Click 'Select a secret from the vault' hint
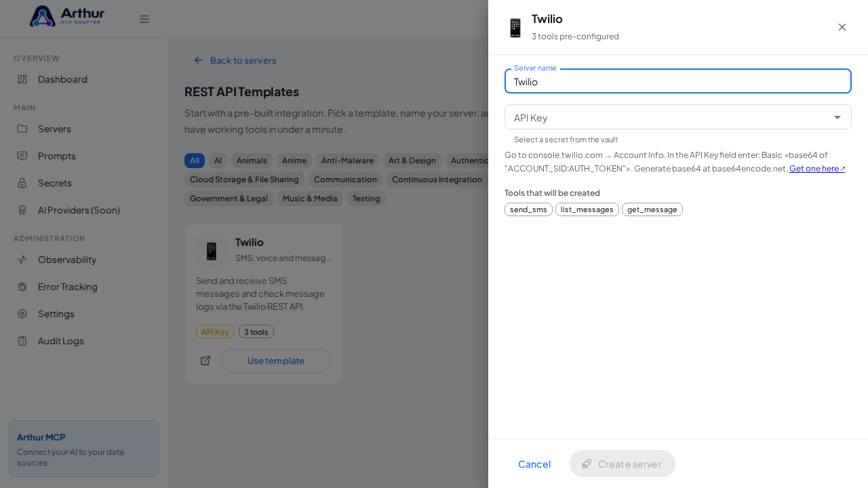 point(566,140)
